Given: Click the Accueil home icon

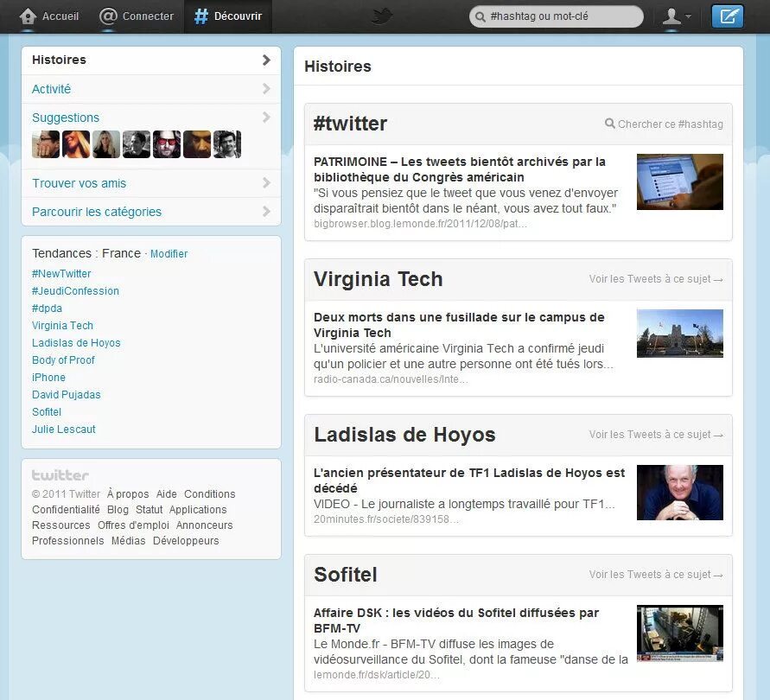Looking at the screenshot, I should [x=28, y=16].
